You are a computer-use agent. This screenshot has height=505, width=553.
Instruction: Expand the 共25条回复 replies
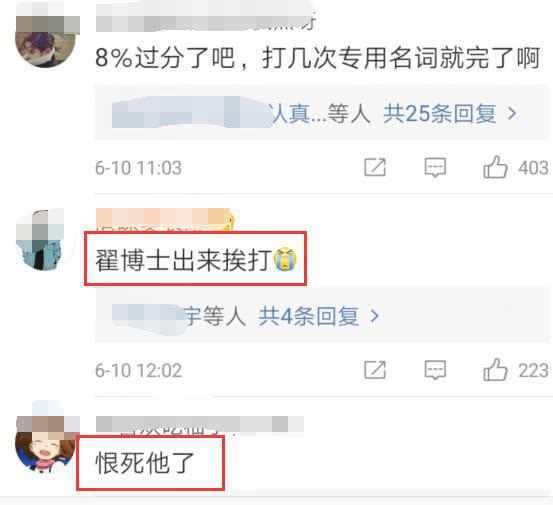[440, 114]
